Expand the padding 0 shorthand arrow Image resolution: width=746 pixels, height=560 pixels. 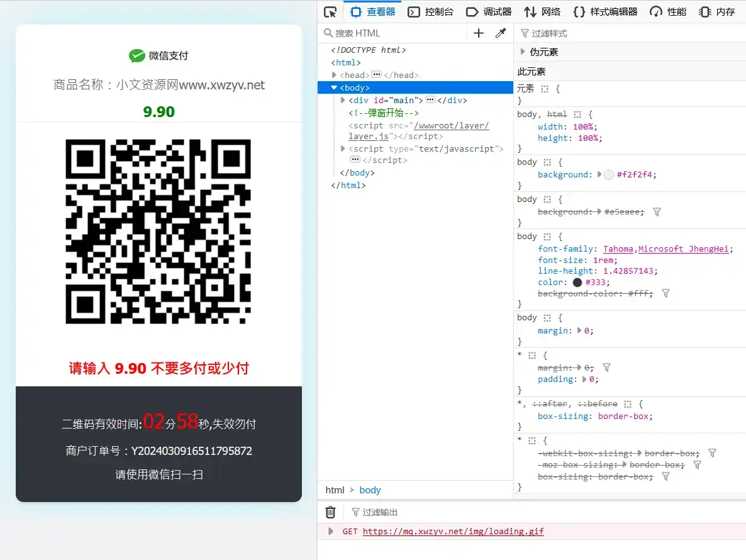tap(584, 379)
